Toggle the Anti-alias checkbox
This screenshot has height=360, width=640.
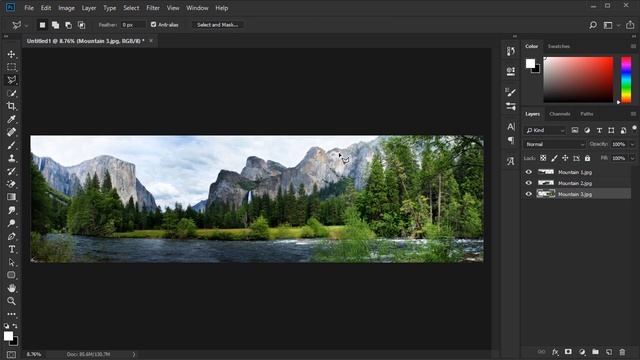point(153,24)
